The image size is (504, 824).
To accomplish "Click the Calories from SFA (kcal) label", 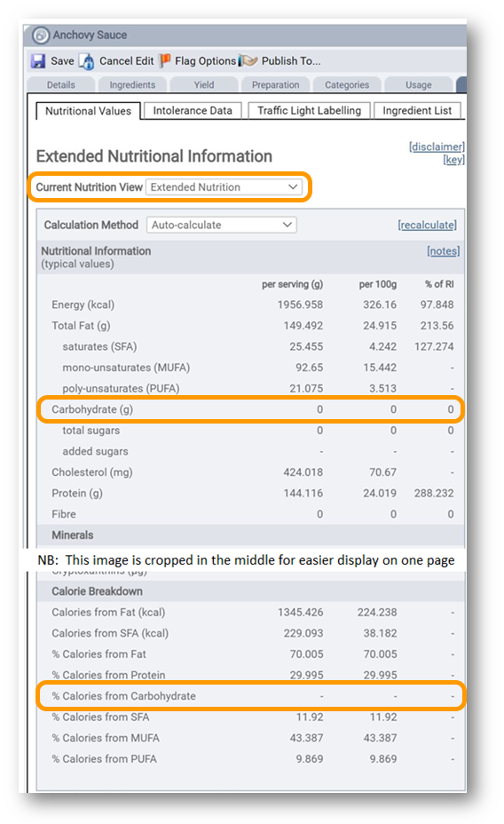I will click(110, 633).
